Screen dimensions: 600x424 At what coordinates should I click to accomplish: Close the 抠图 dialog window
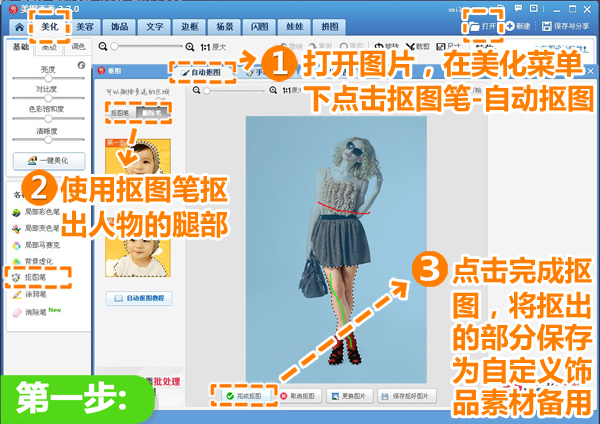[590, 71]
